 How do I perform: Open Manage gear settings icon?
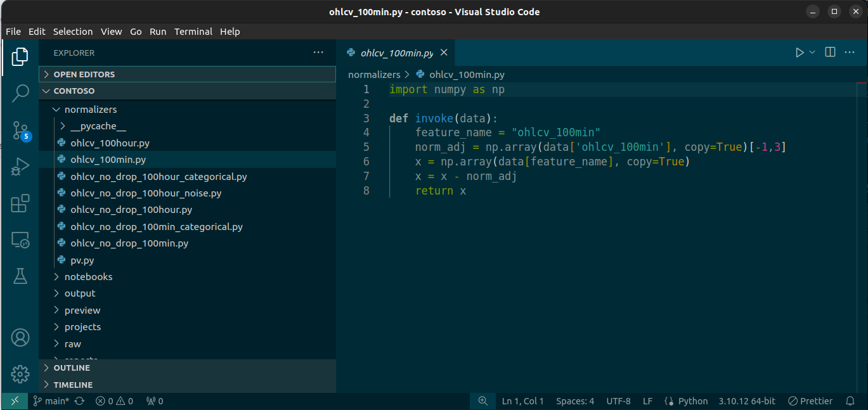tap(20, 373)
